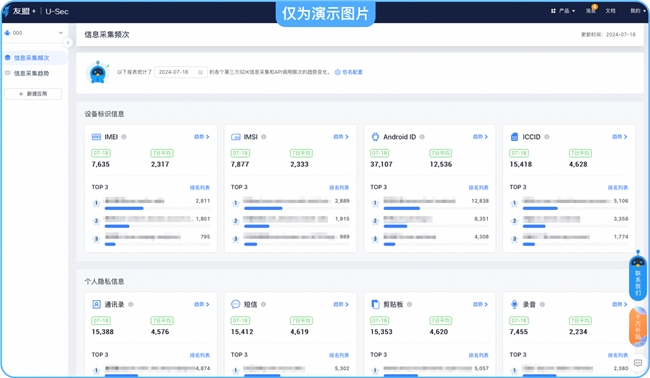Open the IMSI 趋势 trend link

(x=341, y=137)
